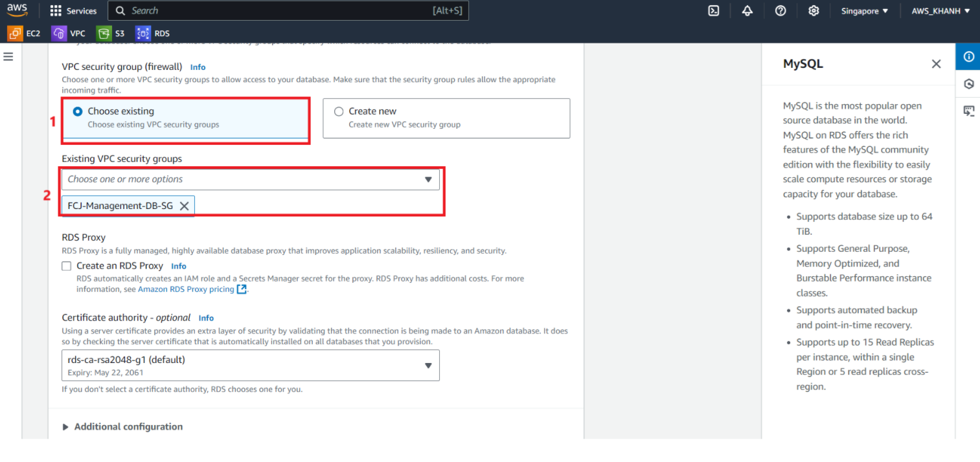Screen dimensions: 980x462
Task: Open the Existing VPC security groups dropdown
Action: point(251,179)
